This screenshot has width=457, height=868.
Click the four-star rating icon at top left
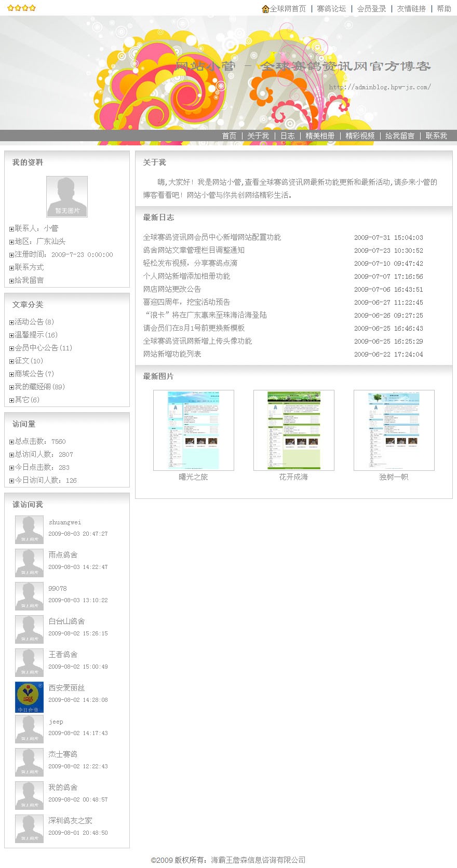tap(21, 8)
